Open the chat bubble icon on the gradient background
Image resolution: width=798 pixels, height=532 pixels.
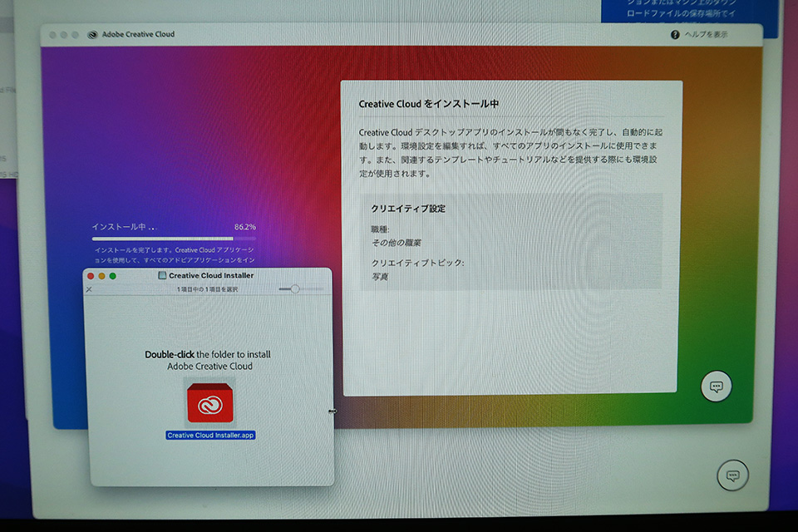coord(716,387)
